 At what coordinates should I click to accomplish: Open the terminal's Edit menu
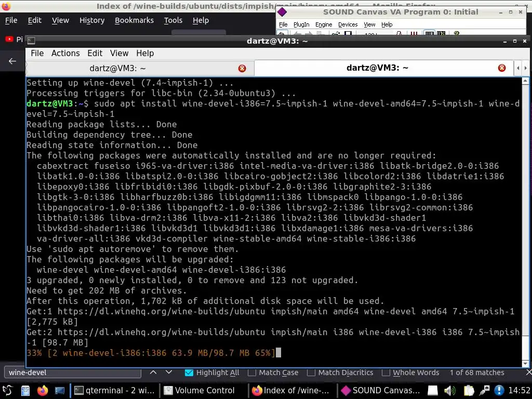coord(95,54)
